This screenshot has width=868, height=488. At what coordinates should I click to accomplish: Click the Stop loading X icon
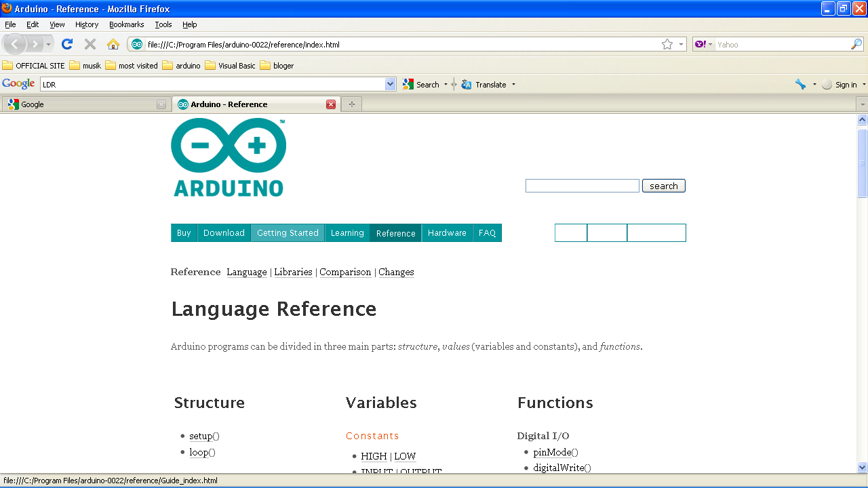pos(90,44)
